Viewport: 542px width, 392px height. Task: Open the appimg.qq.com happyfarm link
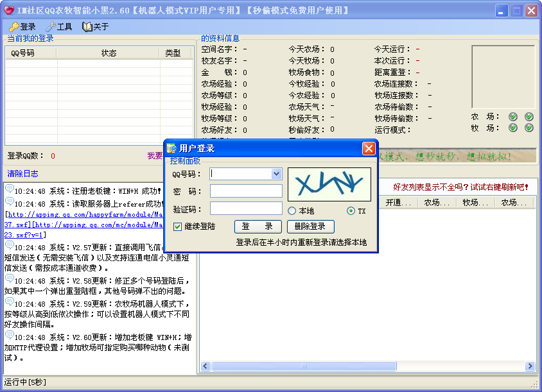tap(85, 214)
